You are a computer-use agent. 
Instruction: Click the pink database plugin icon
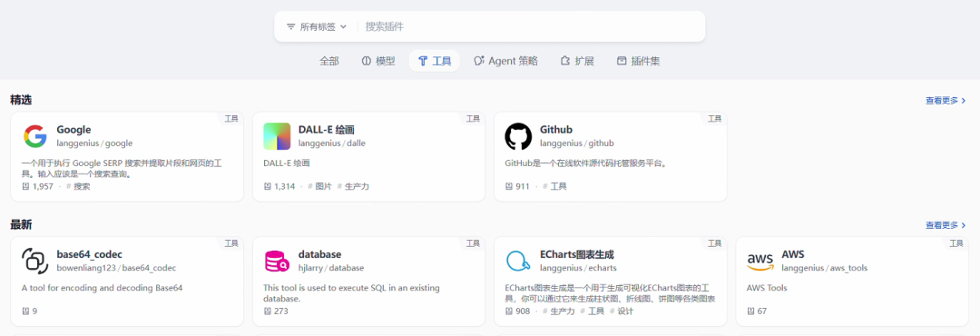[276, 261]
